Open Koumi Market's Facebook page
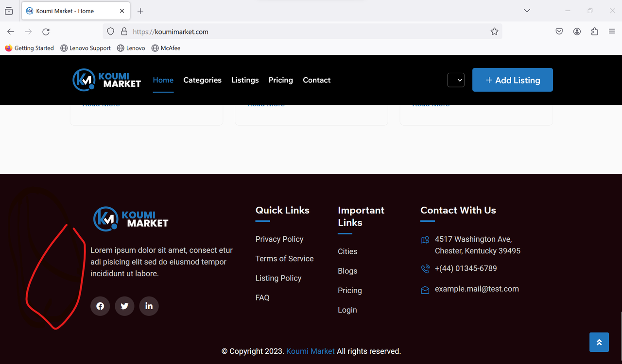 pyautogui.click(x=100, y=306)
